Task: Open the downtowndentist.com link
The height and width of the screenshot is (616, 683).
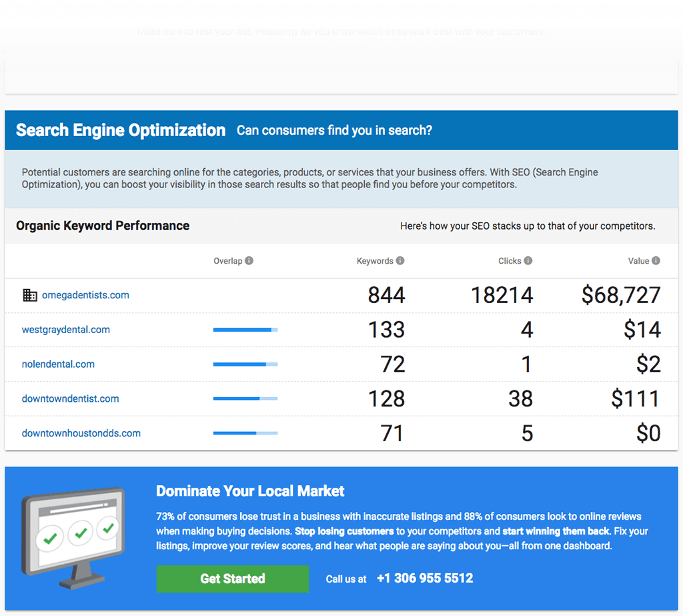Action: tap(70, 398)
